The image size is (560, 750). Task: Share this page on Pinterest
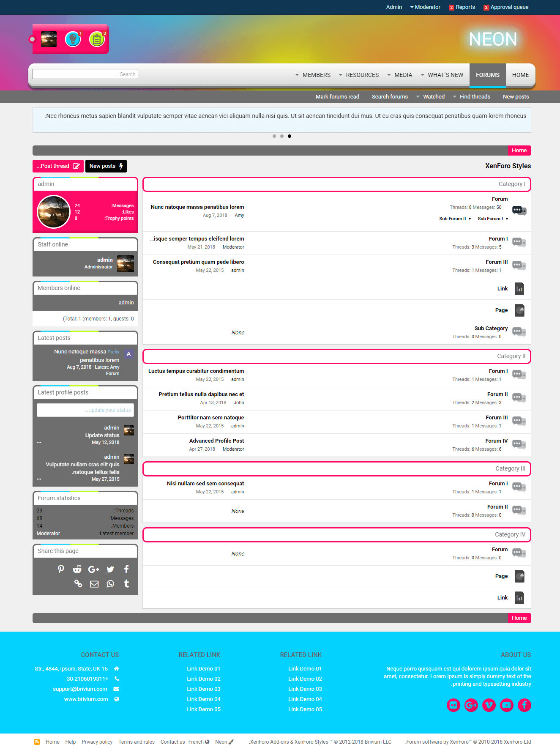pyautogui.click(x=61, y=569)
